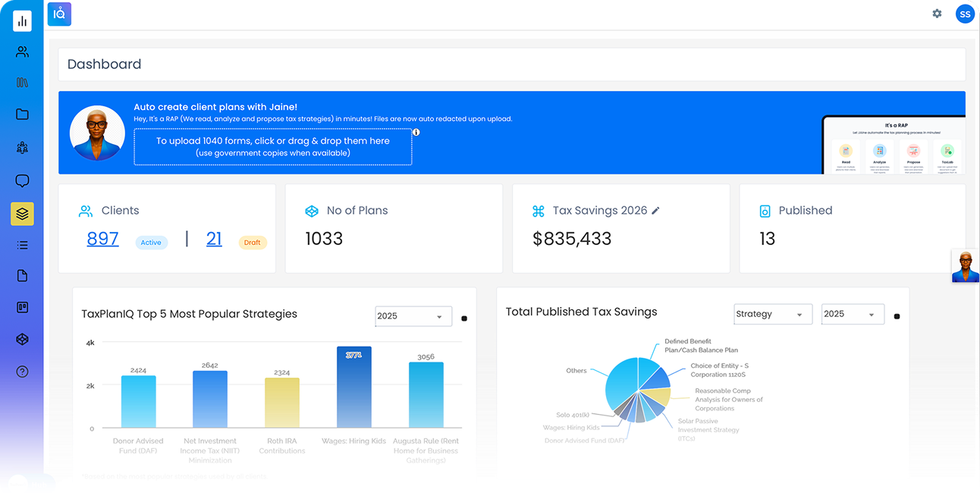
Task: Click the black square beside Top 5 Strategies year
Action: [464, 319]
